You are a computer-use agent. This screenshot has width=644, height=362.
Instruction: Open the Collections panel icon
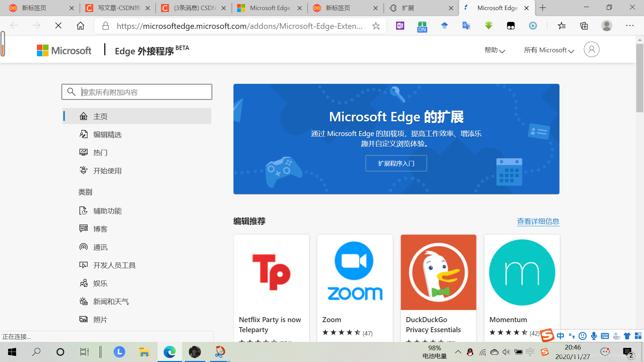584,26
